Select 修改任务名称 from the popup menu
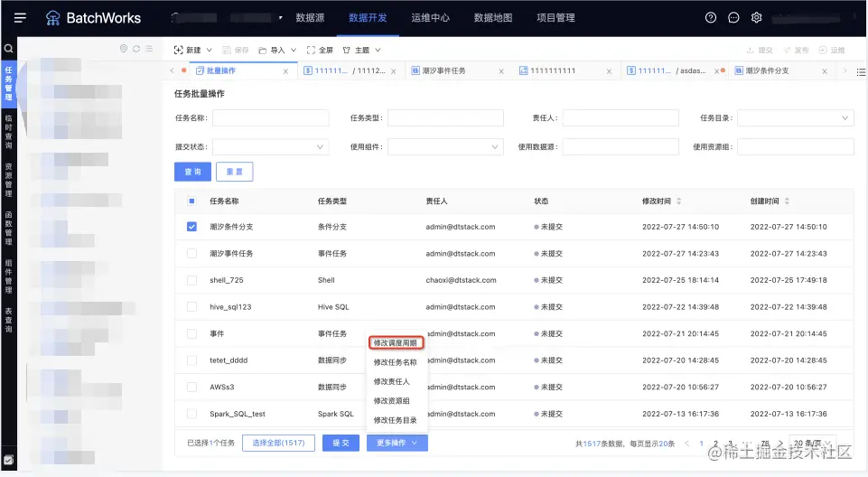 click(396, 362)
